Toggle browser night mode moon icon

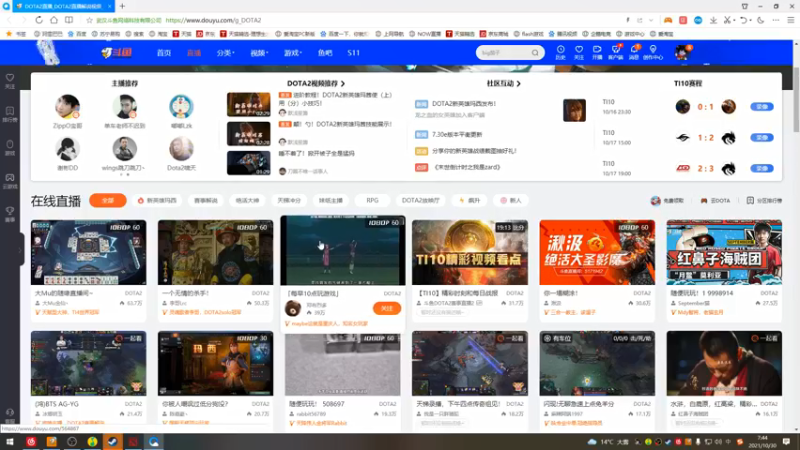click(760, 20)
